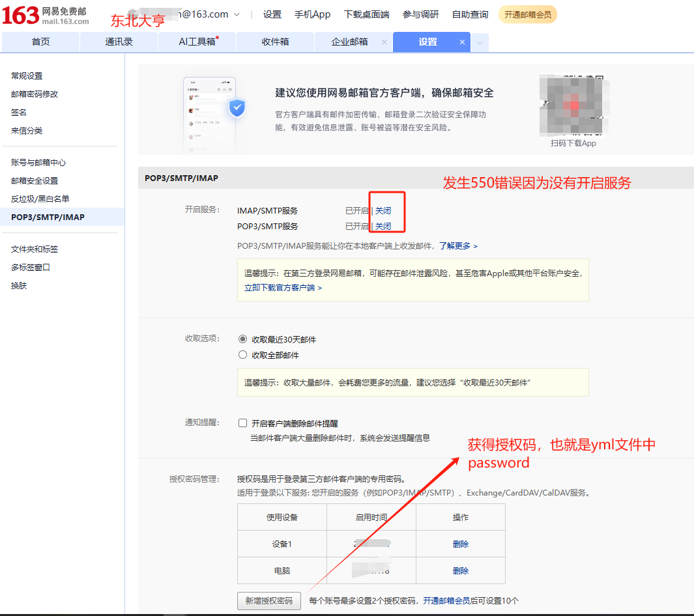This screenshot has height=616, width=694.
Task: Expand the tab overflow dropdown arrow
Action: 480,43
